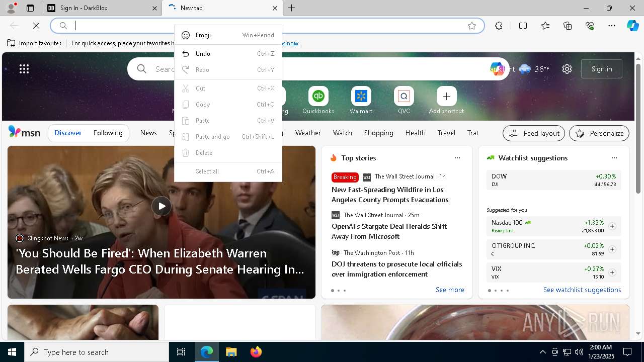Image resolution: width=644 pixels, height=362 pixels.
Task: Launch Copilot sidebar icon
Action: [632, 26]
